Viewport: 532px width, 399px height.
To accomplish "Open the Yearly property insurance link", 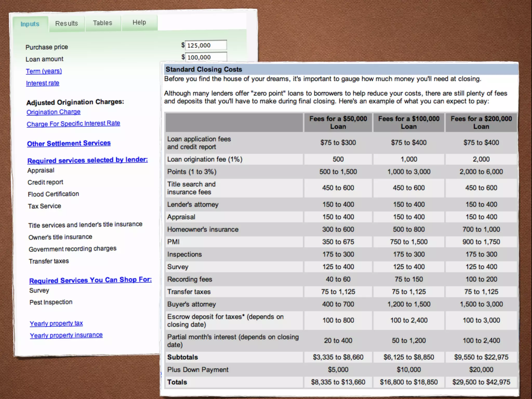I will pyautogui.click(x=66, y=335).
